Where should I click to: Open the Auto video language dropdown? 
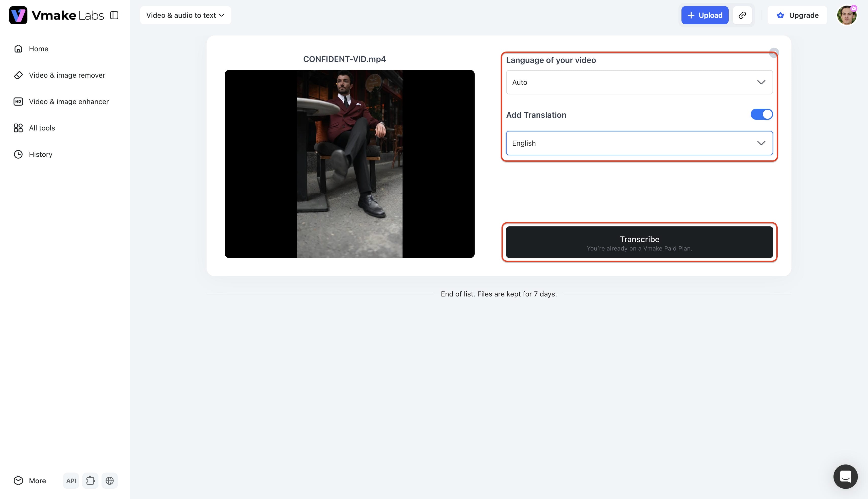coord(639,82)
